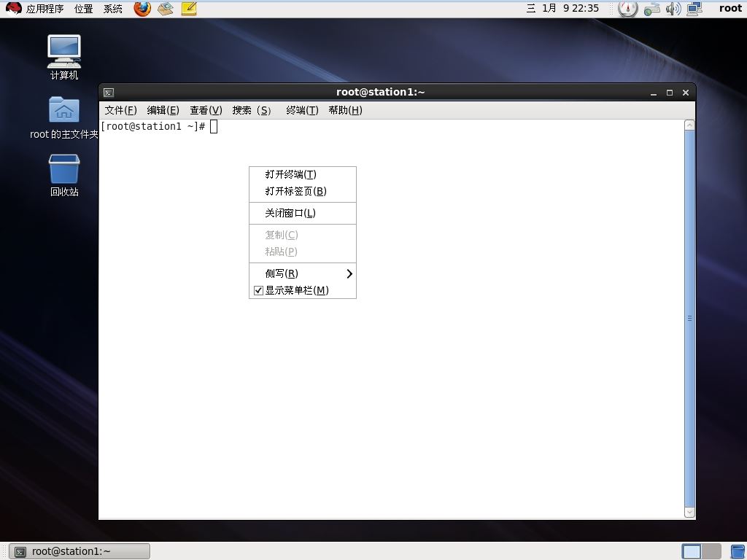
Task: Minimize the terminal window
Action: point(654,93)
